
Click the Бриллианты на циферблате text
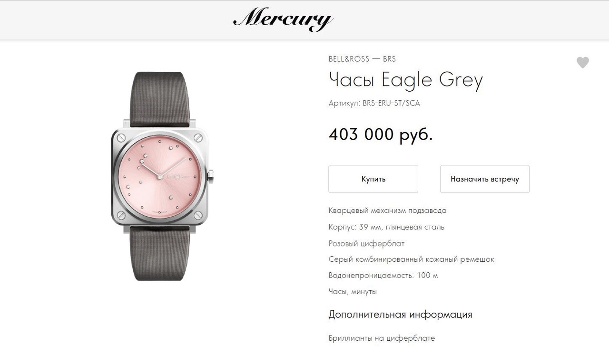[x=382, y=338]
